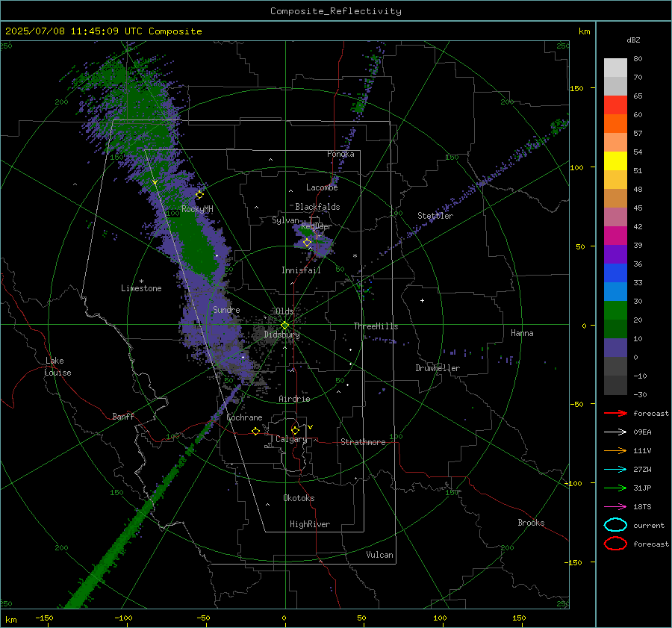Click the bright green swatch between 30 and 20
The width and height of the screenshot is (672, 628).
[x=615, y=311]
